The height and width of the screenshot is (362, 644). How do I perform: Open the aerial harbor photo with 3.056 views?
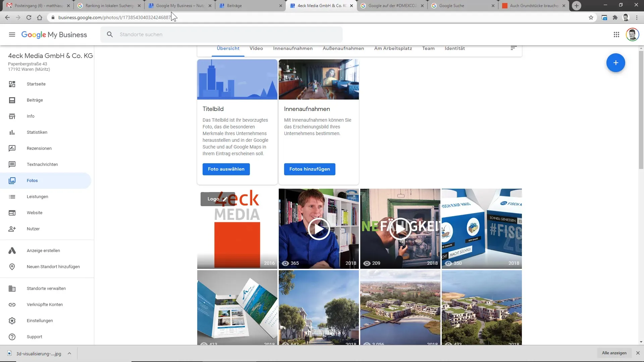(400, 308)
